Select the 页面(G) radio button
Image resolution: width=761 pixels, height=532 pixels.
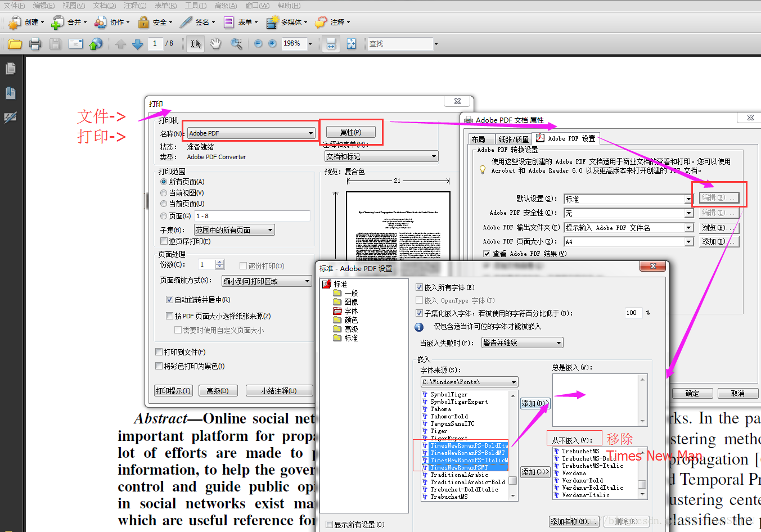[164, 216]
